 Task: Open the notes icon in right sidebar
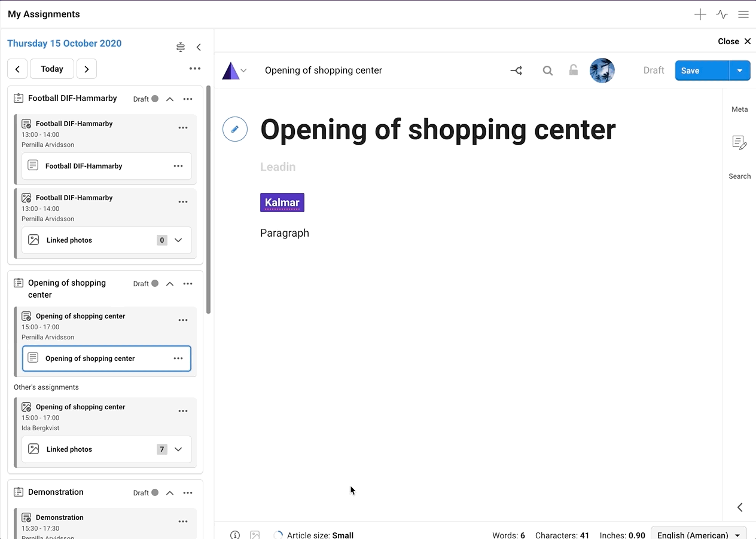tap(739, 142)
